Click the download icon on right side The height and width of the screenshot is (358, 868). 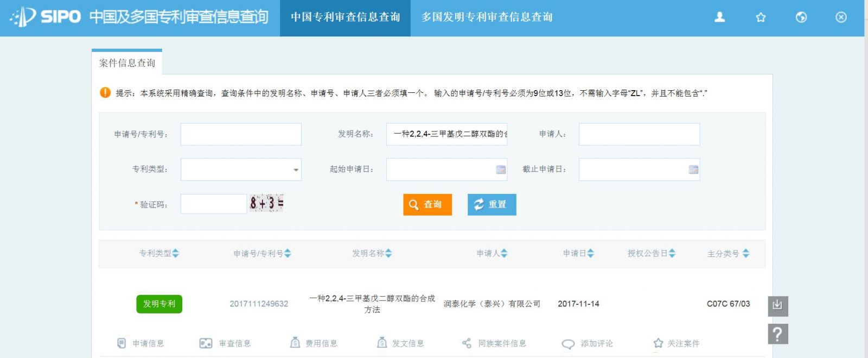(777, 305)
